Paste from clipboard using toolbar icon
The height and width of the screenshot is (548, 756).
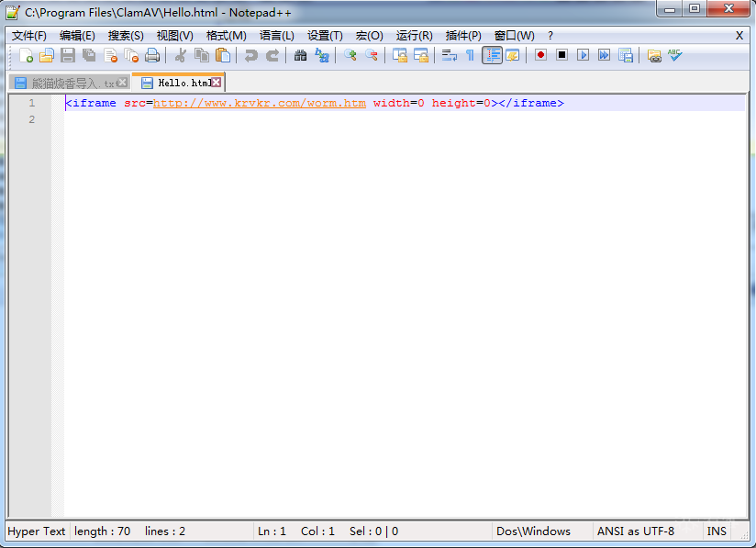(x=223, y=55)
